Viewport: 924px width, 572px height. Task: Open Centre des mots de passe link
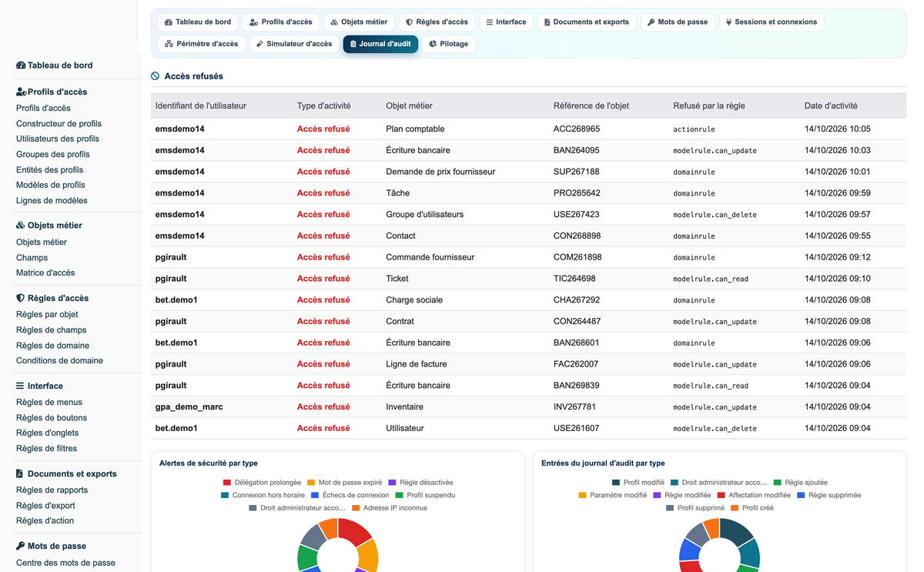coord(65,563)
